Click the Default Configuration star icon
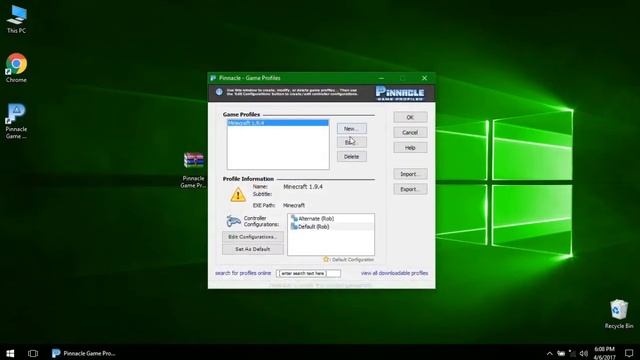The width and height of the screenshot is (640, 360). pos(326,259)
